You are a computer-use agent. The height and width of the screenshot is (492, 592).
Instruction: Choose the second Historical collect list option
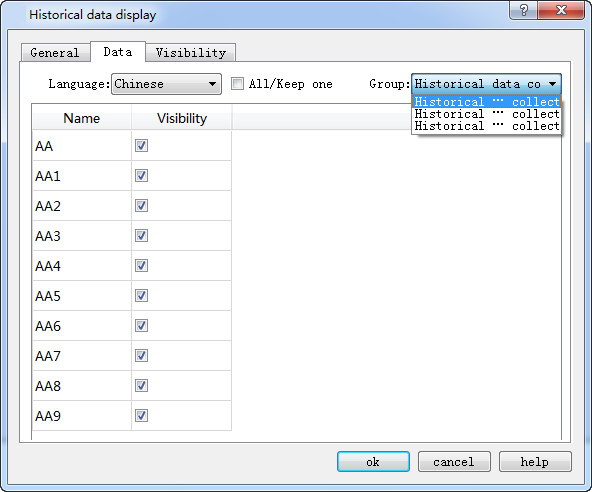[x=486, y=114]
